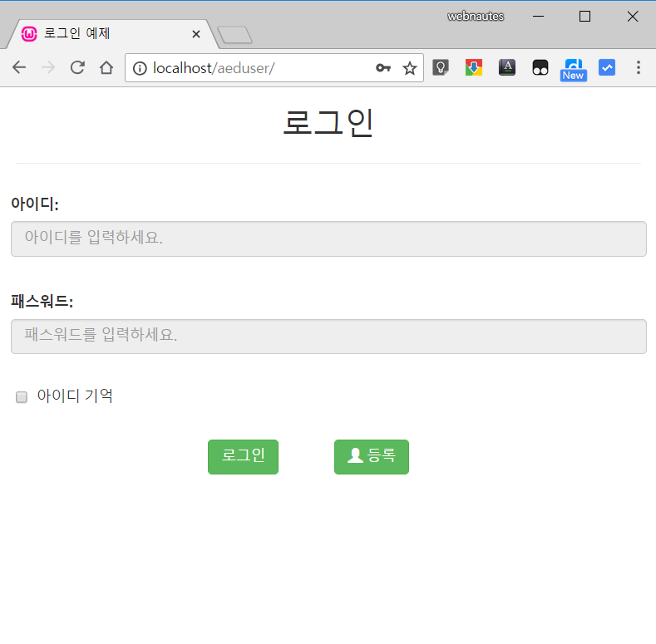This screenshot has height=644, width=656.
Task: Bookmark this page with the star
Action: click(410, 68)
